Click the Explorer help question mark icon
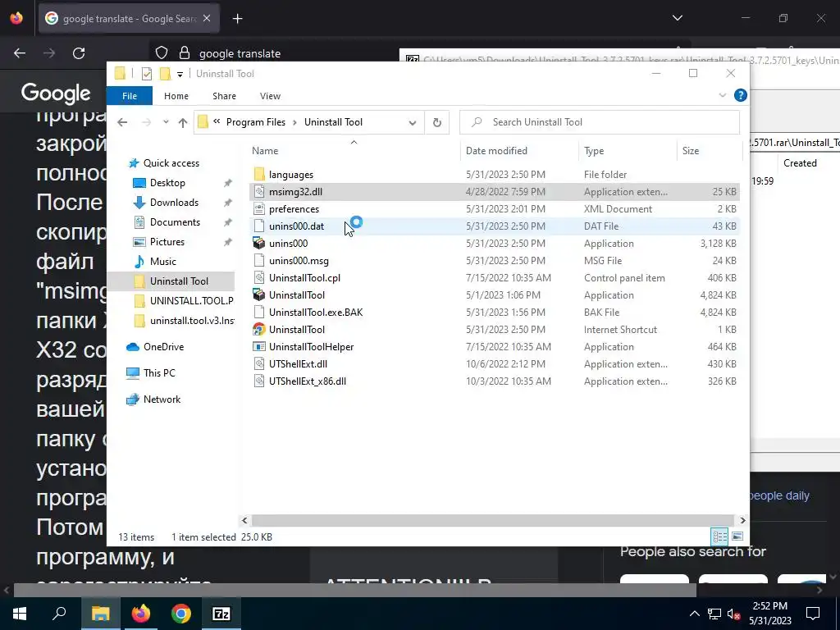 click(741, 95)
